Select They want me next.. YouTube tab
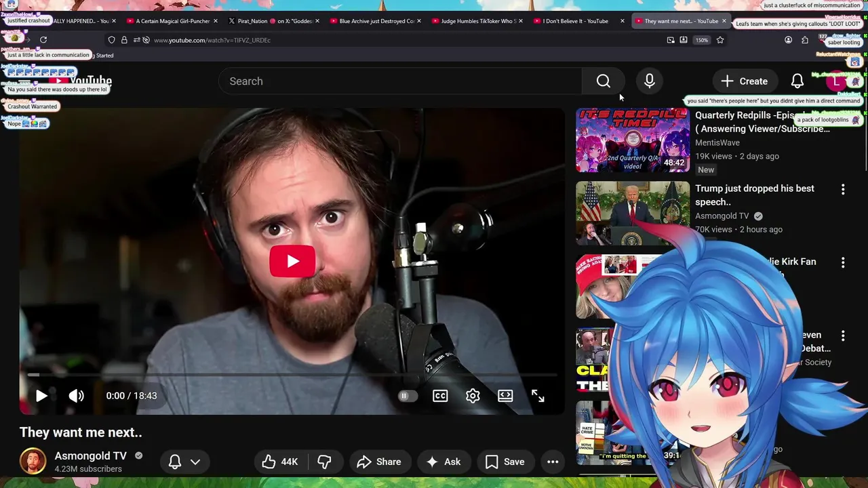Screen dimensions: 868x488 coord(682,21)
